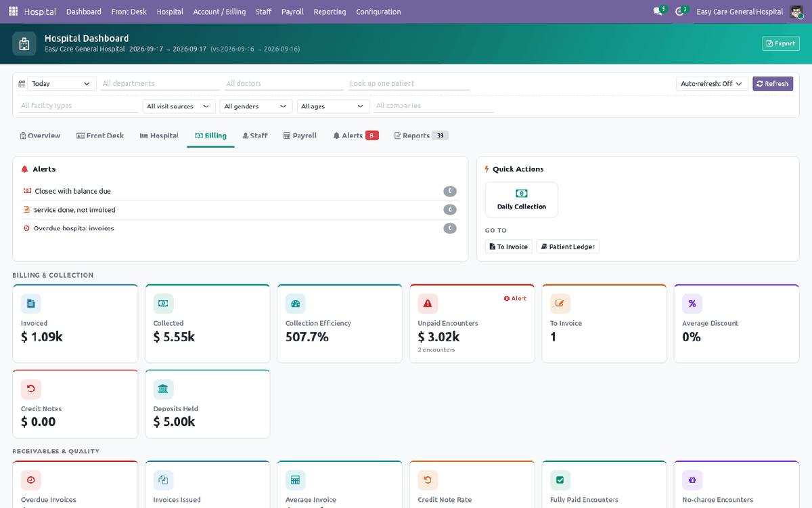Click the All doctors filter field
This screenshot has height=508, width=812.
284,84
